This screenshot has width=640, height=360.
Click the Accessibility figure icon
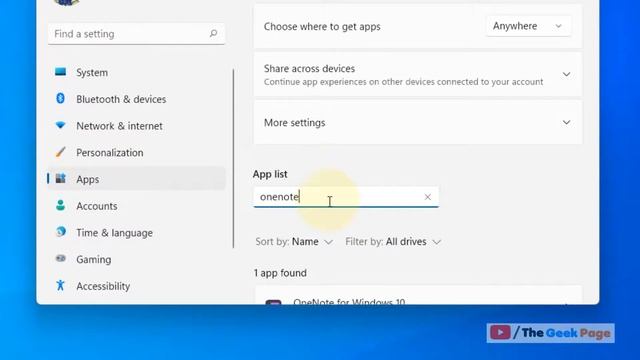60,285
